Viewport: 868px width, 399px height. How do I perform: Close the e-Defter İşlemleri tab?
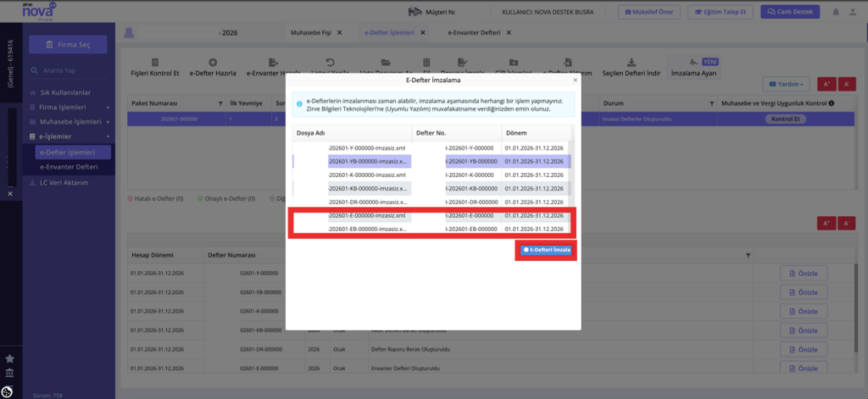click(422, 33)
